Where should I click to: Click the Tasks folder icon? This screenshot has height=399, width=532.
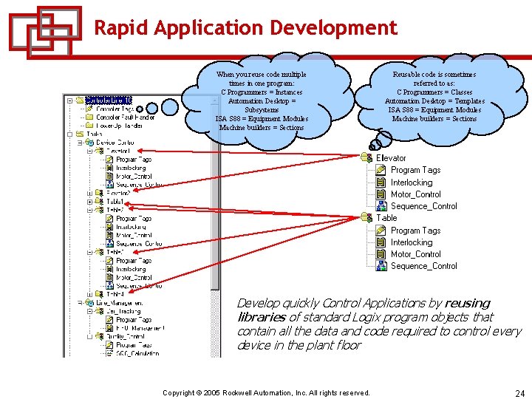pos(80,134)
